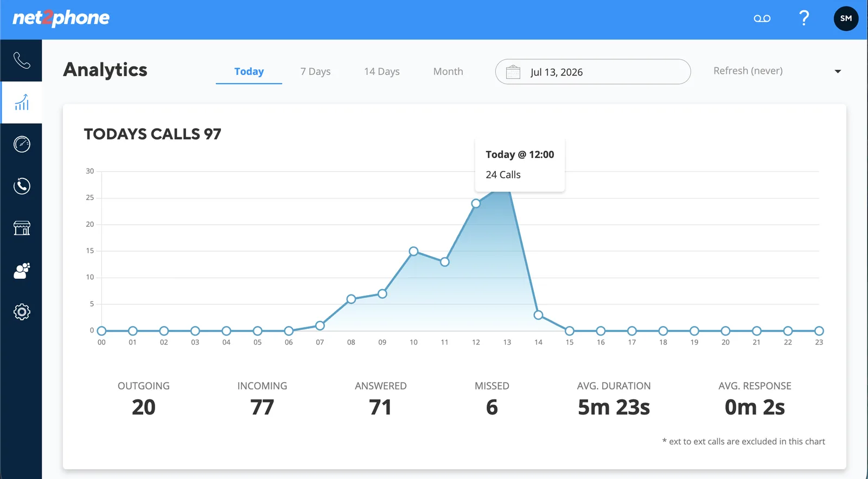Click the Missed value 6
The image size is (868, 479).
[492, 407]
